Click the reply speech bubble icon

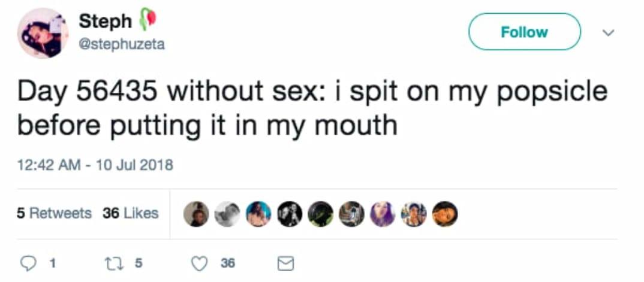click(x=28, y=263)
